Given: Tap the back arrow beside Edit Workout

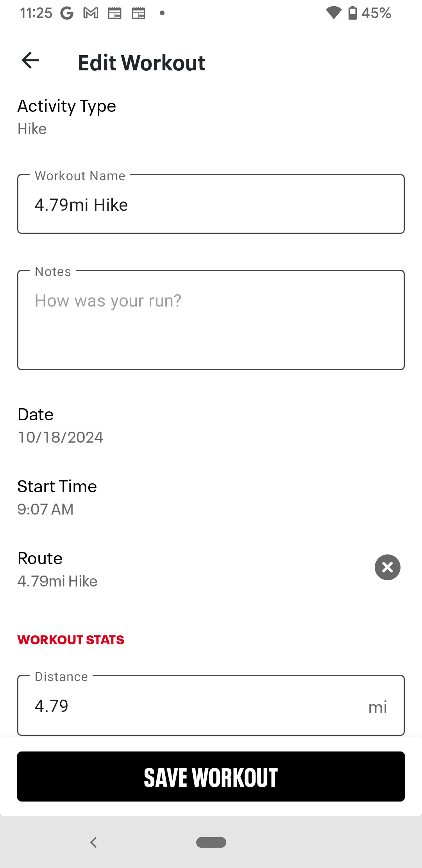Looking at the screenshot, I should 30,61.
